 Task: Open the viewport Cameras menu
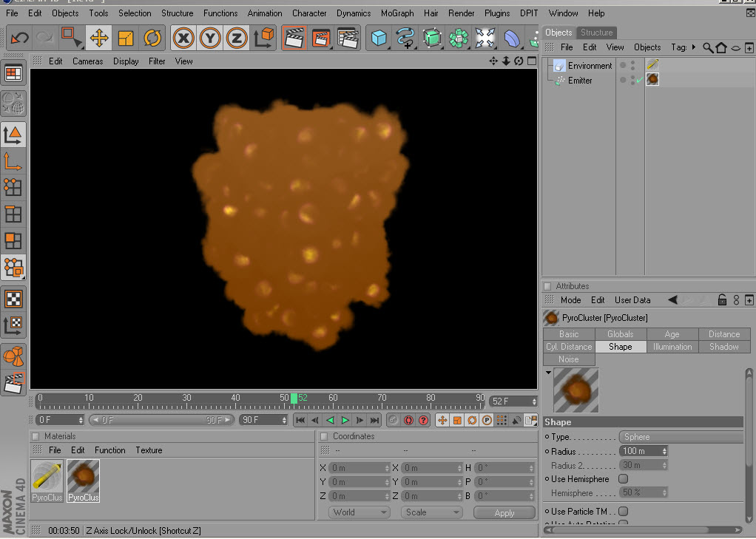coord(88,61)
